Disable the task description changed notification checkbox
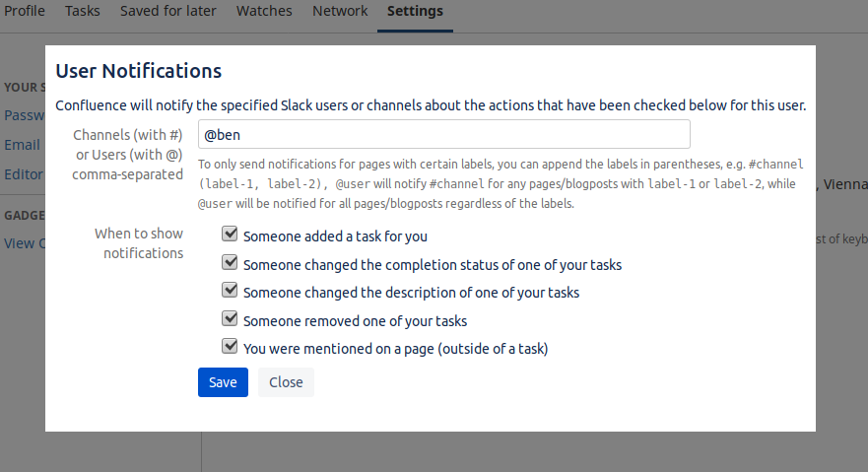 tap(230, 292)
